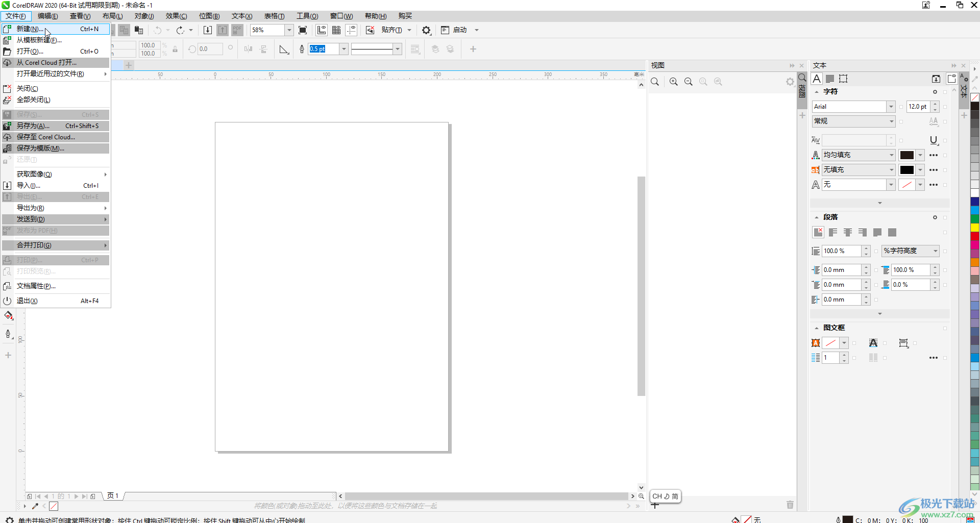980x523 pixels.
Task: Click the full-screen preview icon
Action: coord(303,30)
